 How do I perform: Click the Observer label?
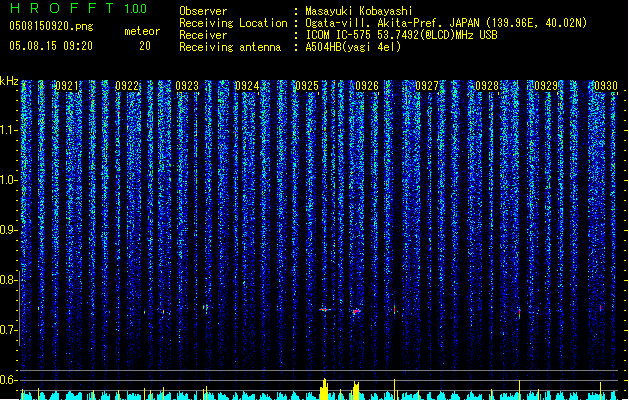203,11
